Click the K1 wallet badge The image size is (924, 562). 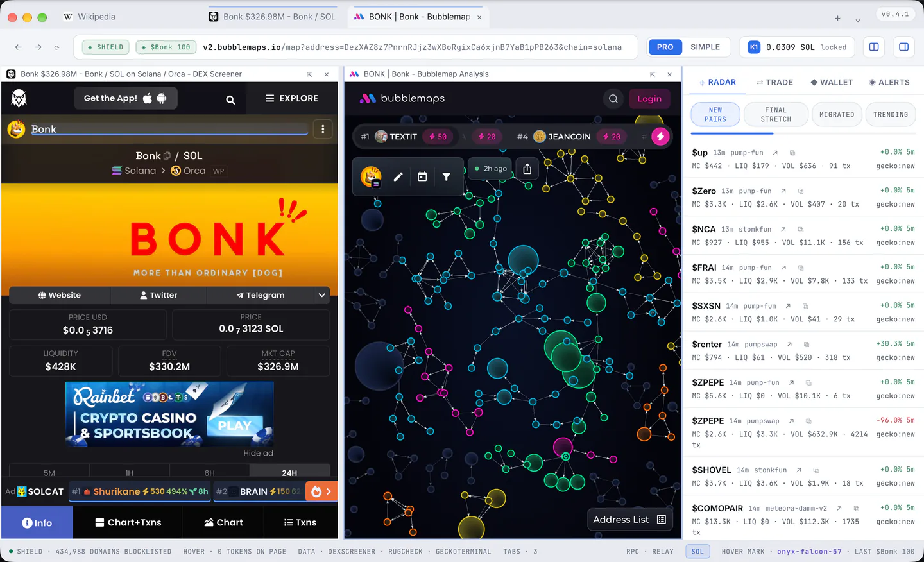pos(754,47)
